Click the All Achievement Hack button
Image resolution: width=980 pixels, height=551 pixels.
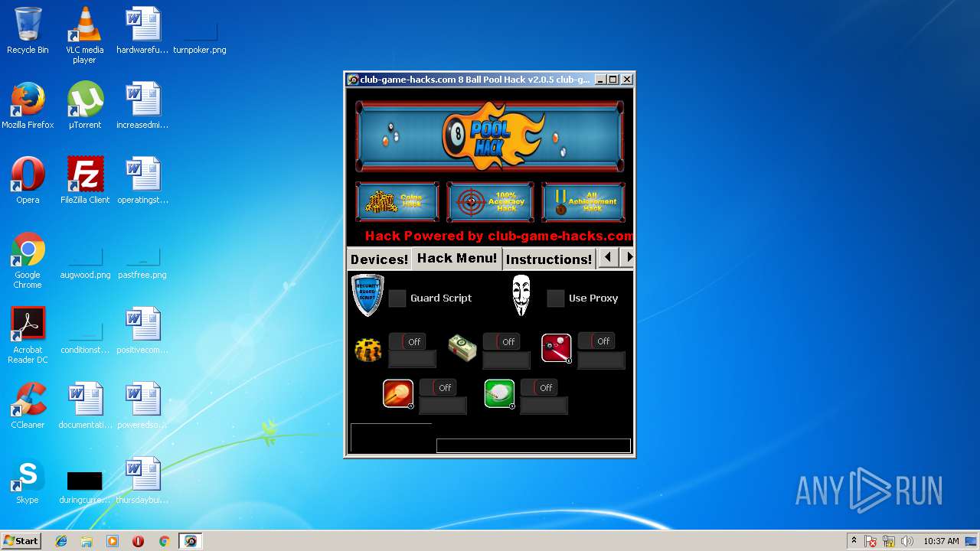coord(583,202)
